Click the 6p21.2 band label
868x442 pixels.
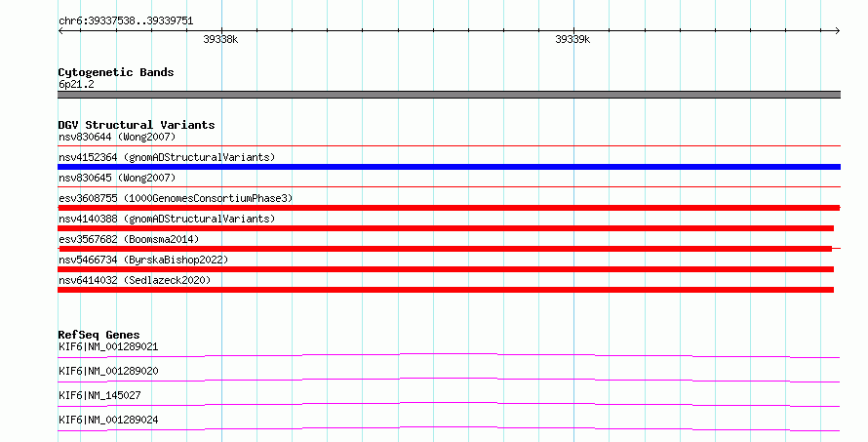(x=76, y=84)
